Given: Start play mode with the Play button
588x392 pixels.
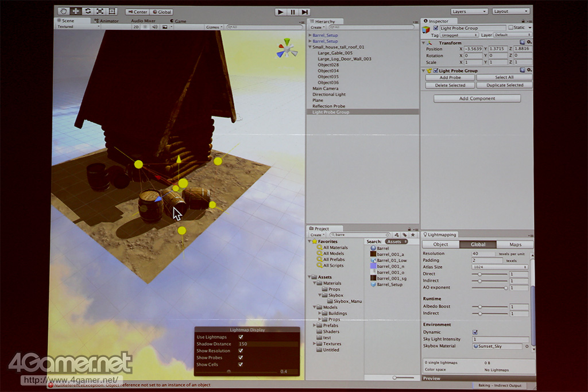Looking at the screenshot, I should pyautogui.click(x=280, y=12).
